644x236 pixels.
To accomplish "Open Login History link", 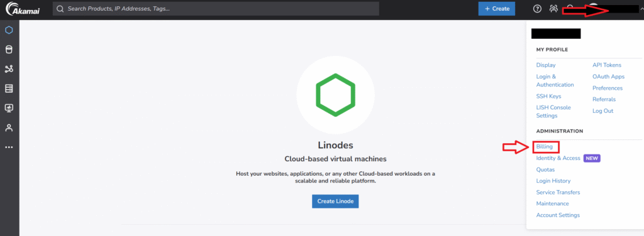I will pyautogui.click(x=553, y=181).
